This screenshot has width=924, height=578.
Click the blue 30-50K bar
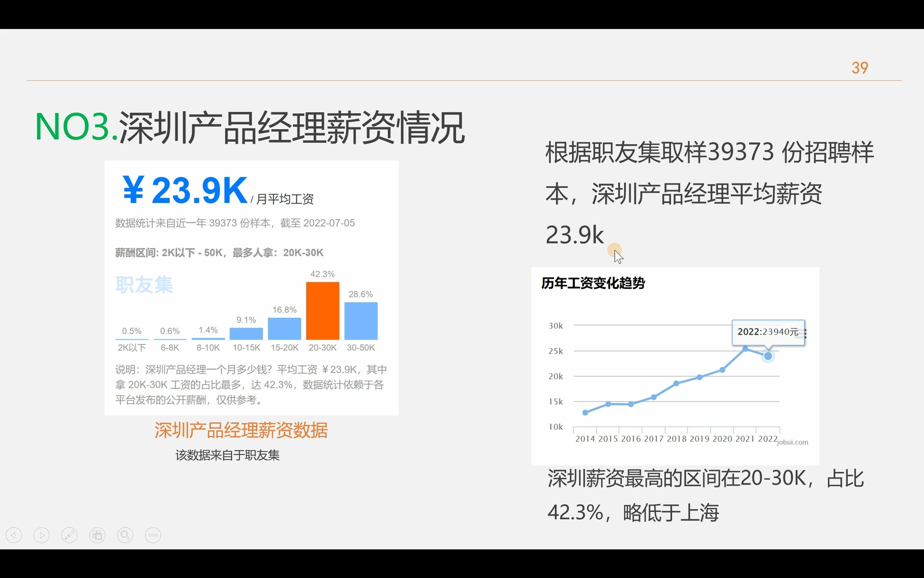pos(361,321)
